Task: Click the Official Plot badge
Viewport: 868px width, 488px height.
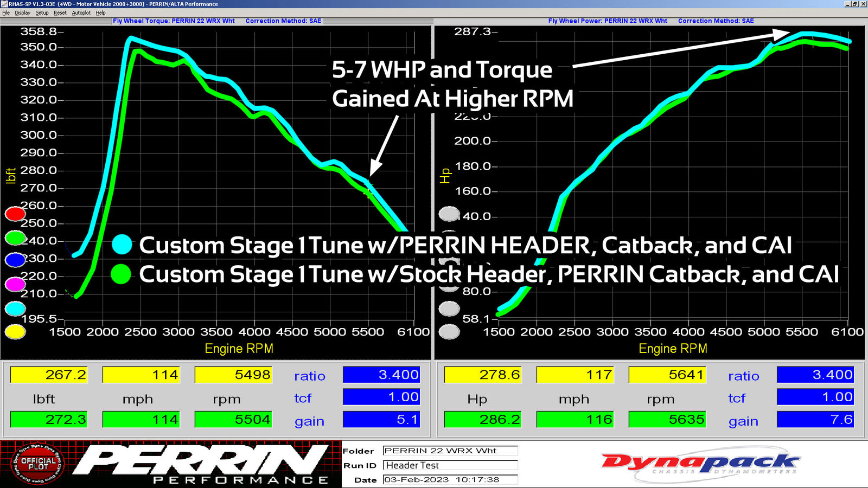Action: click(x=38, y=464)
